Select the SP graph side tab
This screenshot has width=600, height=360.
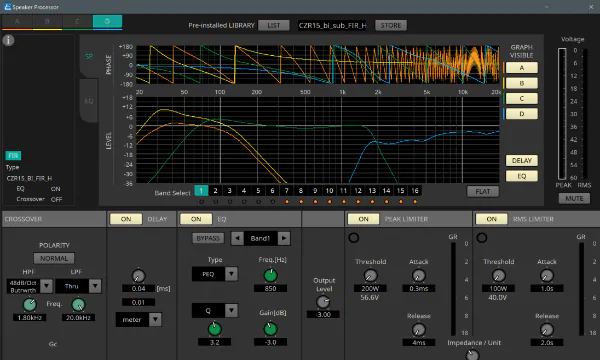89,57
